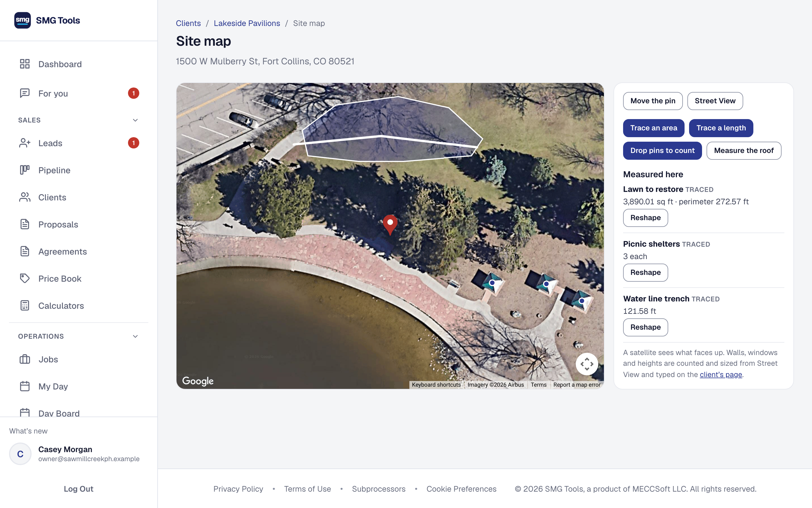Click the Leads person-plus icon
Image resolution: width=812 pixels, height=508 pixels.
coord(25,143)
